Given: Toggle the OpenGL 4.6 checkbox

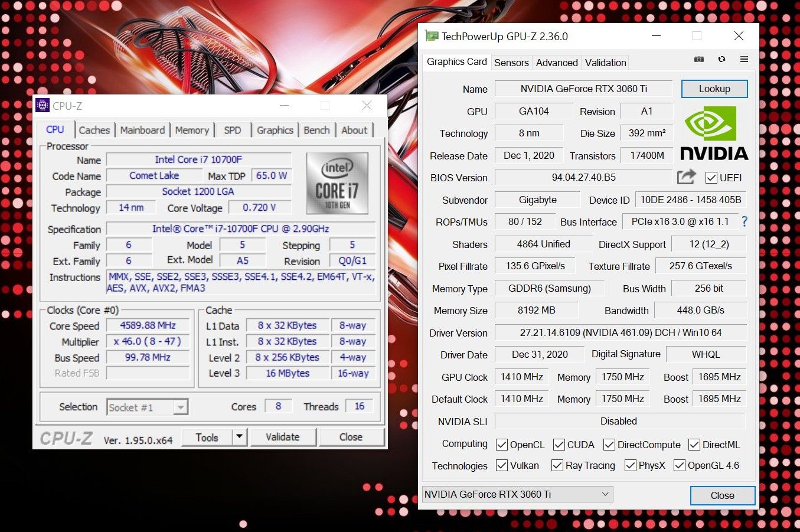Looking at the screenshot, I should click(679, 465).
